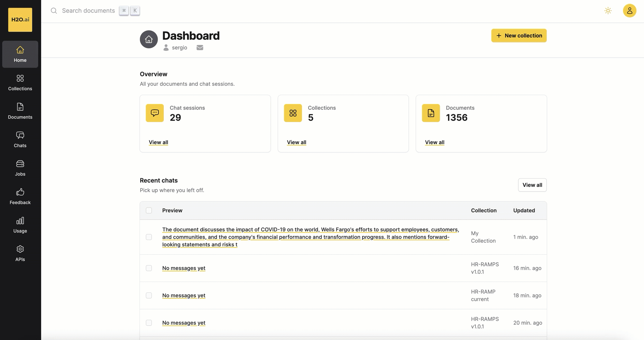Viewport: 644px width, 340px height.
Task: Click View all button for Recent chats
Action: pos(532,185)
